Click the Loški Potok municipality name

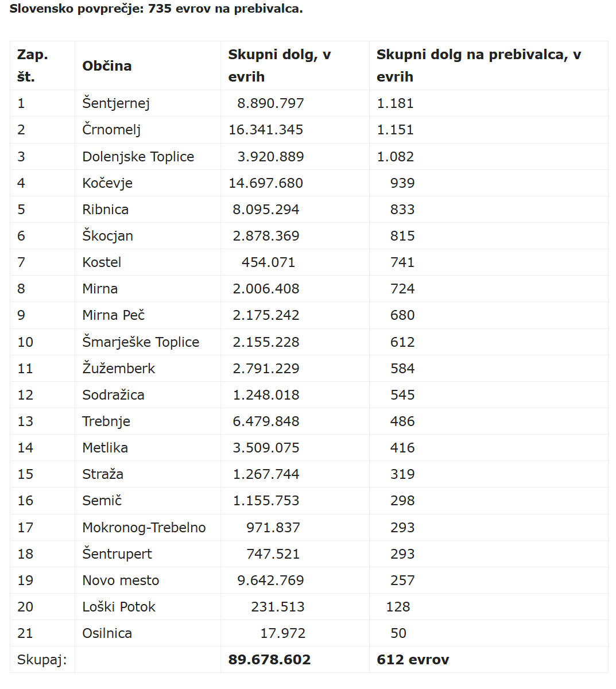tap(119, 607)
